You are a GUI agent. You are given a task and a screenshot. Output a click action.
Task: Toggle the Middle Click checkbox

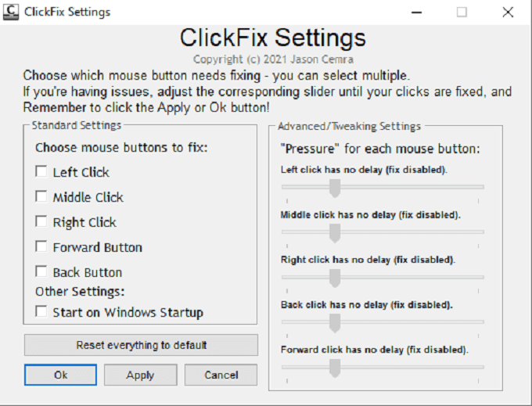coord(41,197)
